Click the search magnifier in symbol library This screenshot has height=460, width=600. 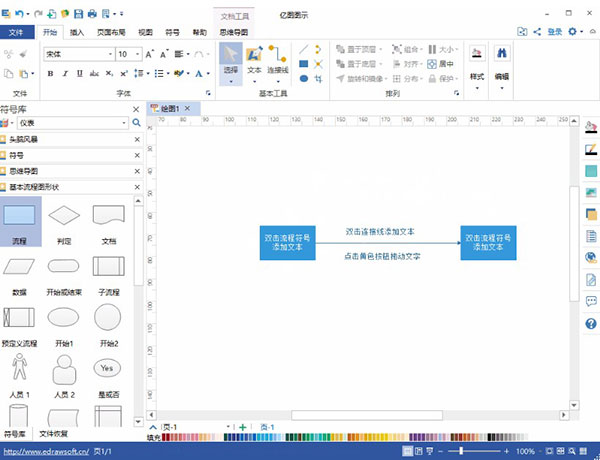(137, 122)
